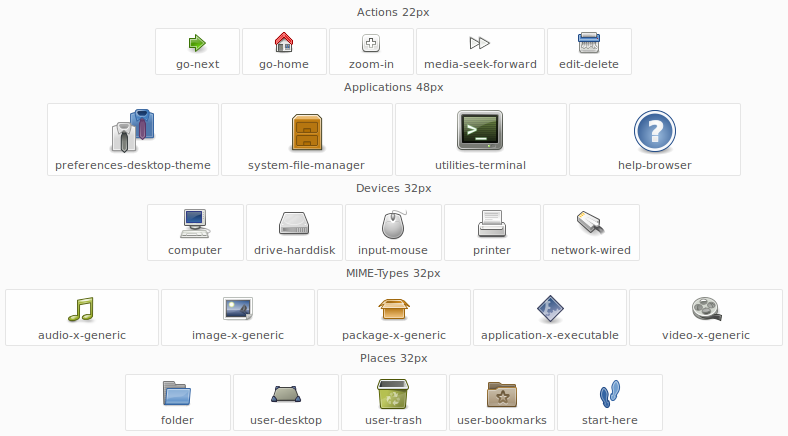Viewport: 788px width, 436px height.
Task: Click the "zoom-in" label
Action: pyautogui.click(x=371, y=64)
